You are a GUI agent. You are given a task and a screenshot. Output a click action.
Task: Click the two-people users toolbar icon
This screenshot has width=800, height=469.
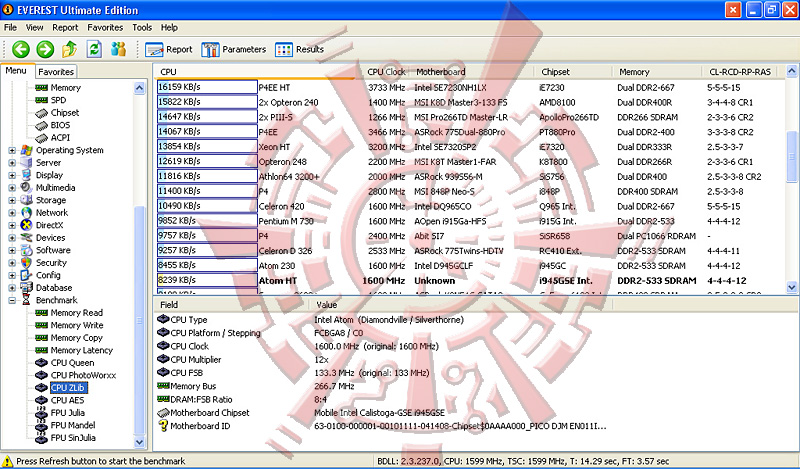click(119, 49)
